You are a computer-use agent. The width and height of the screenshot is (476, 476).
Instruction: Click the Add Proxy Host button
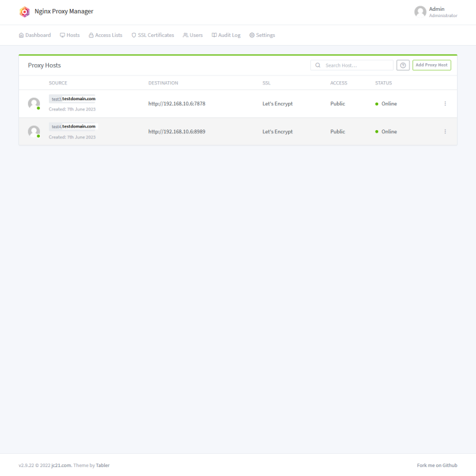[x=432, y=65]
